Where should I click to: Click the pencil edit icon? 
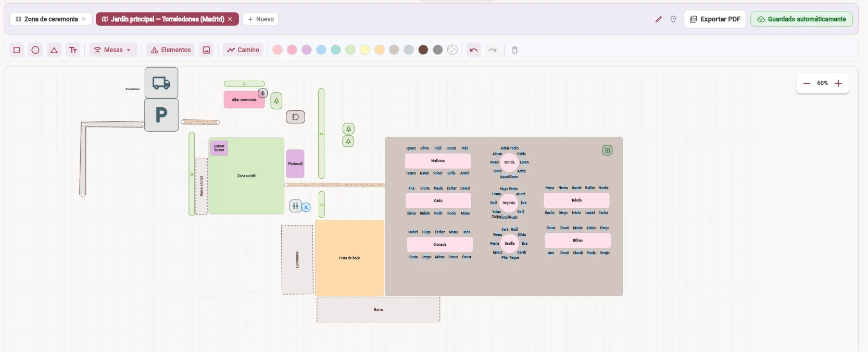pyautogui.click(x=659, y=19)
